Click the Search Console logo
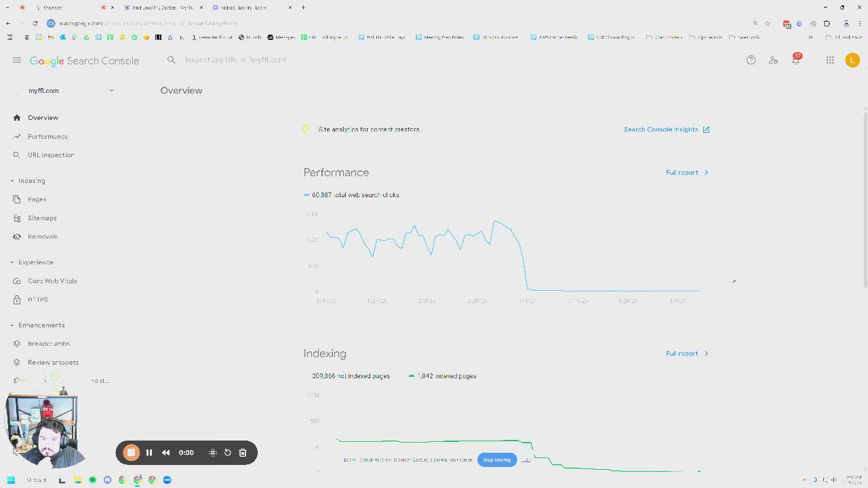 click(x=84, y=61)
